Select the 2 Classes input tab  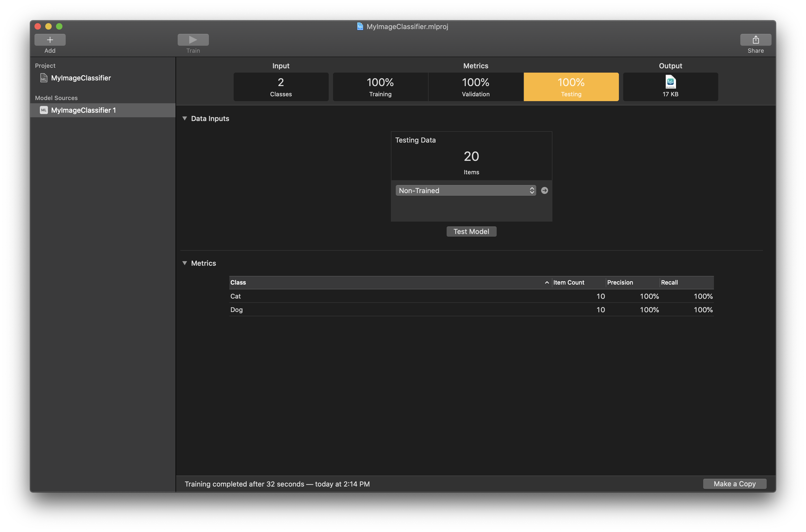tap(281, 87)
